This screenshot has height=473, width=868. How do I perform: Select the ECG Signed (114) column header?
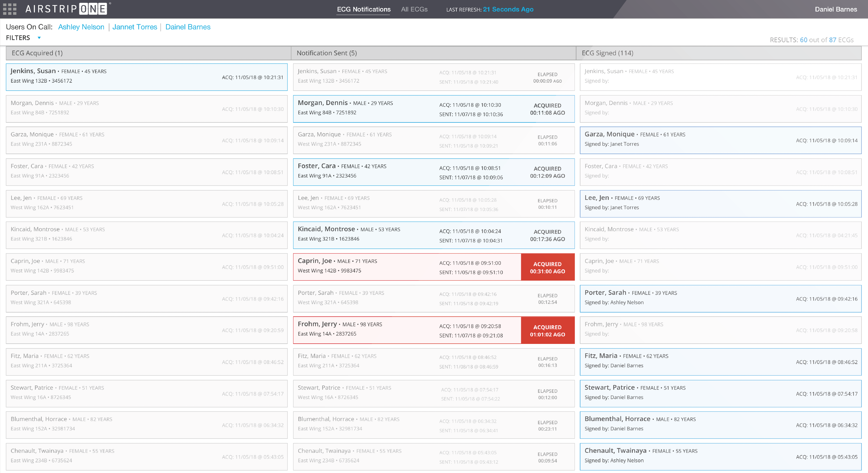click(607, 53)
